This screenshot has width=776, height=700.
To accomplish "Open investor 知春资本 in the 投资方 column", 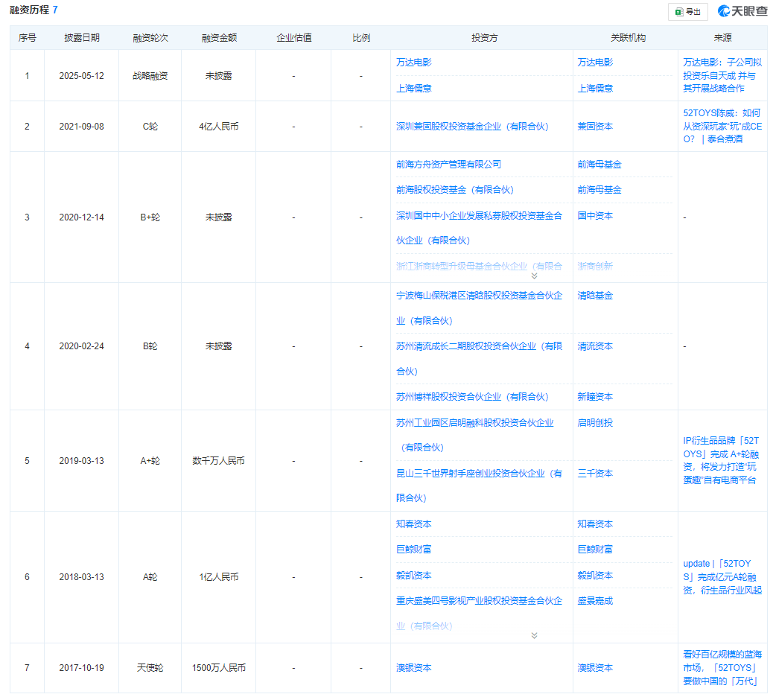I will pyautogui.click(x=414, y=524).
